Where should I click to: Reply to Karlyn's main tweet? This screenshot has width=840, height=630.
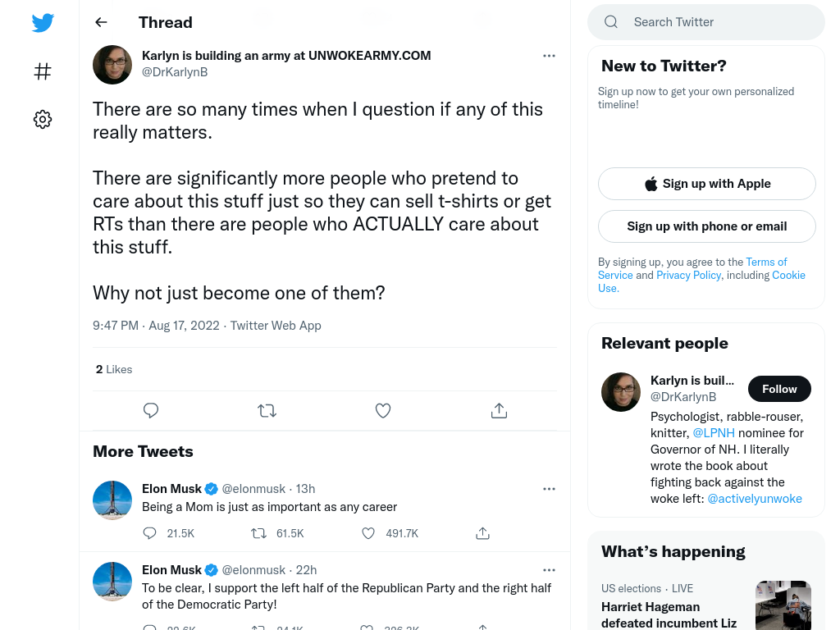click(x=151, y=410)
